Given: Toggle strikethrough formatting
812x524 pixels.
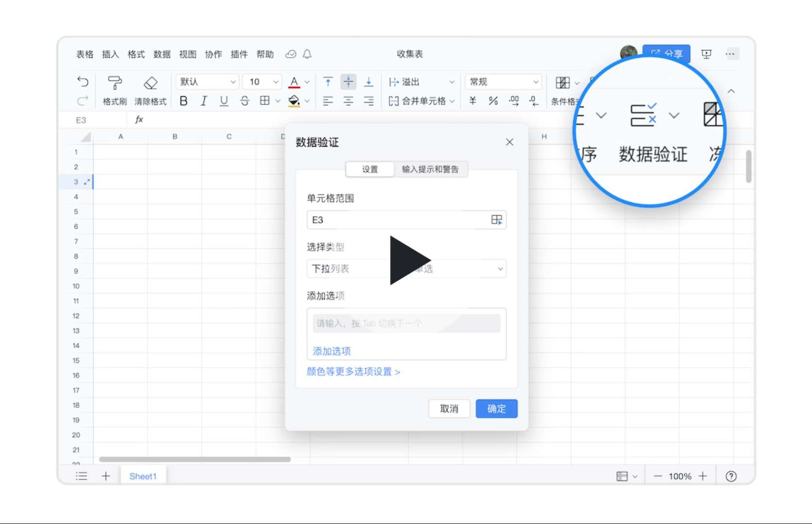Looking at the screenshot, I should (245, 101).
